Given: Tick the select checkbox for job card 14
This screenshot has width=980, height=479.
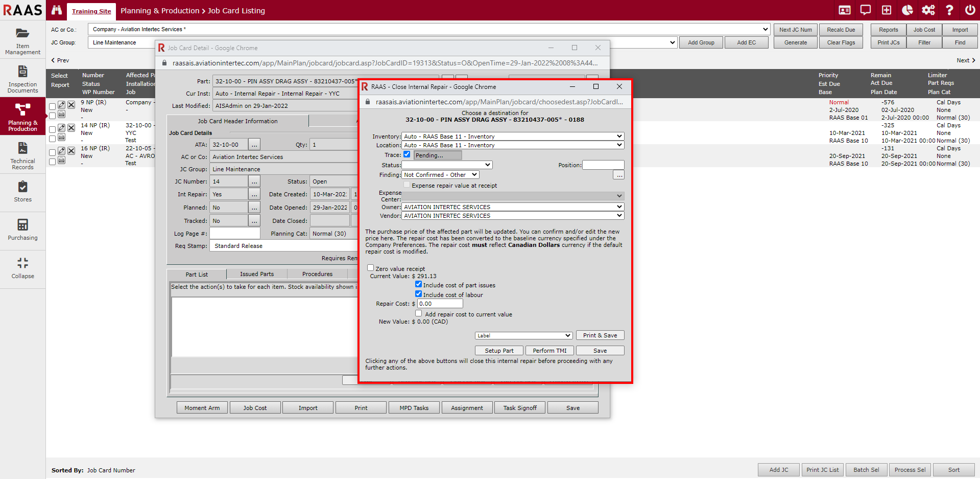Looking at the screenshot, I should point(52,129).
